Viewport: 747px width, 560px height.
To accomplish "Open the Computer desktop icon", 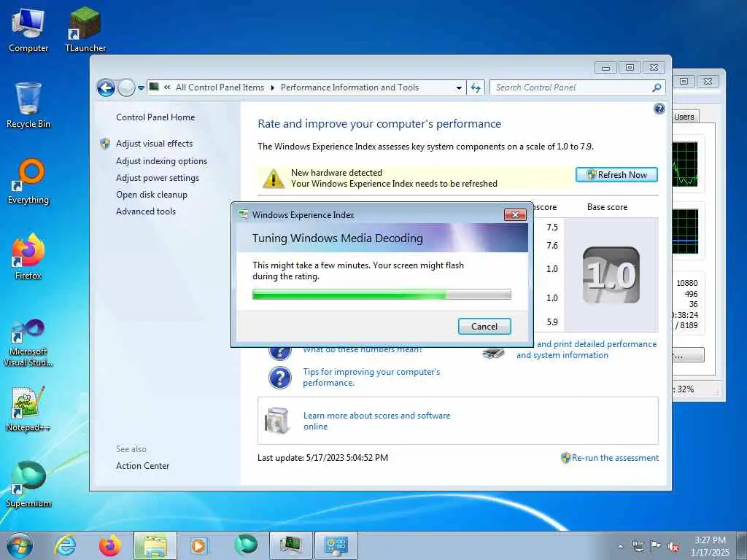I will click(28, 29).
